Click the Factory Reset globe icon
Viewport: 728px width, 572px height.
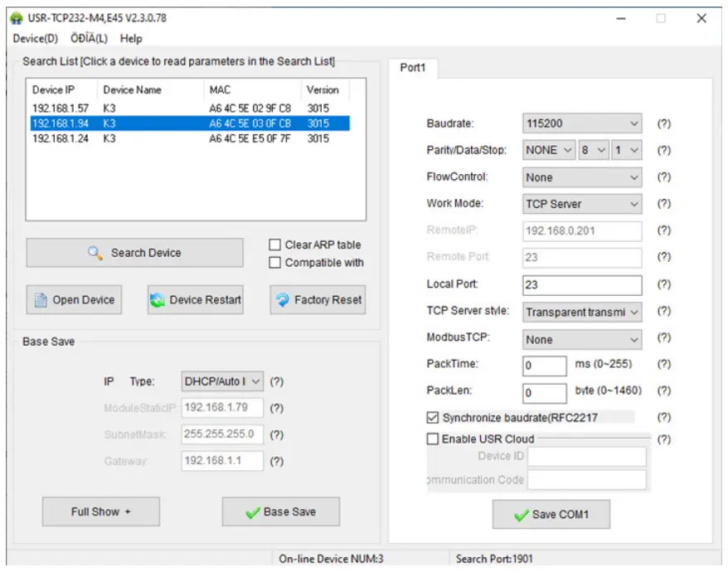click(282, 300)
